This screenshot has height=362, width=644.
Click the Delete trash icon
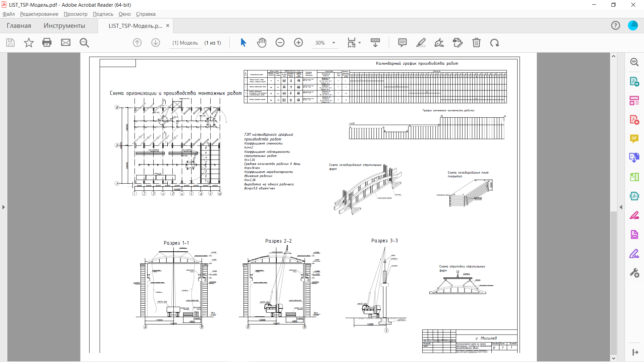(x=477, y=43)
